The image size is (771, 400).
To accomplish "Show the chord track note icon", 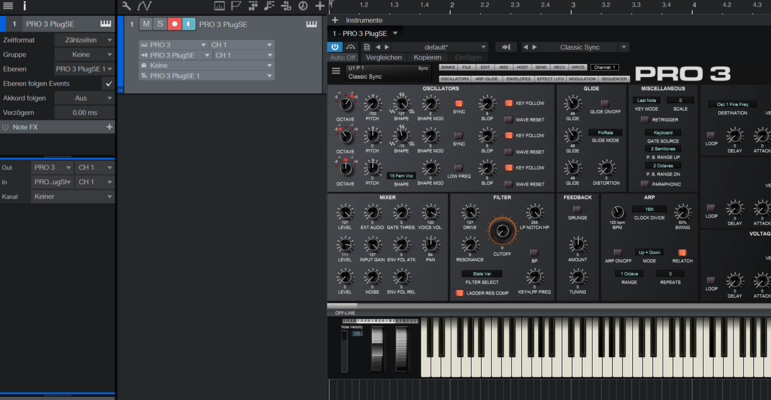I will tap(269, 6).
